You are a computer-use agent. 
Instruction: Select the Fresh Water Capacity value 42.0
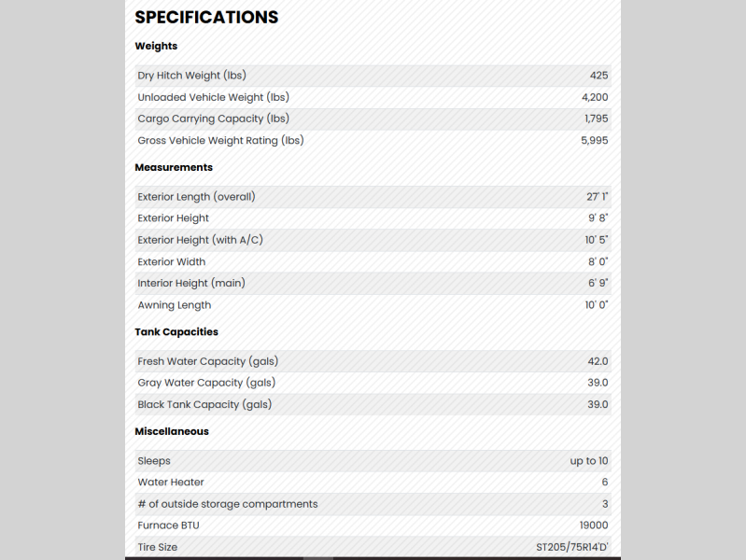pyautogui.click(x=598, y=361)
